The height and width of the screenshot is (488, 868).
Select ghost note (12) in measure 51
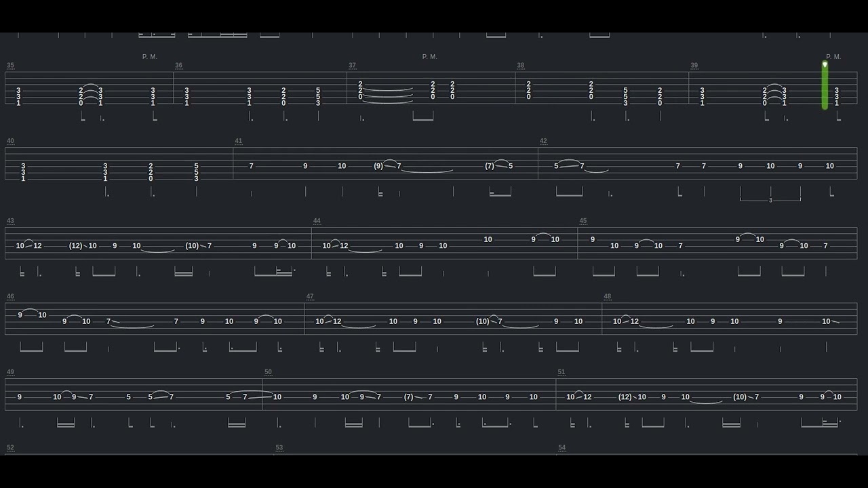pos(625,397)
